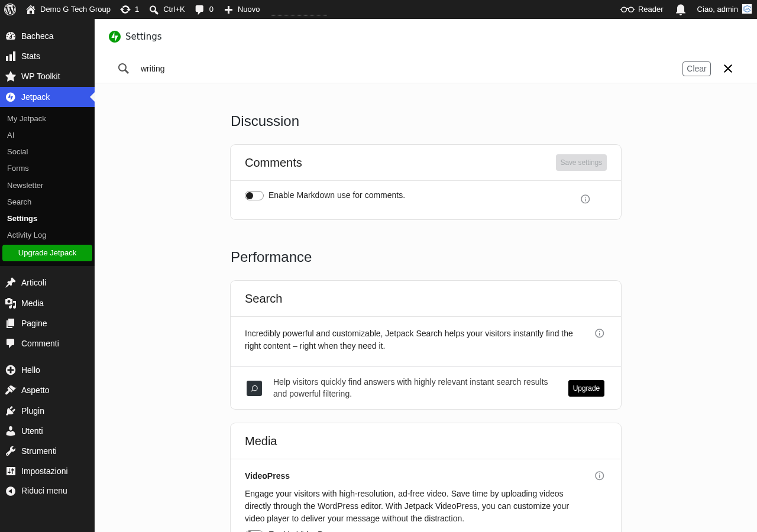The image size is (757, 532).
Task: Open Social submenu item
Action: pyautogui.click(x=18, y=152)
